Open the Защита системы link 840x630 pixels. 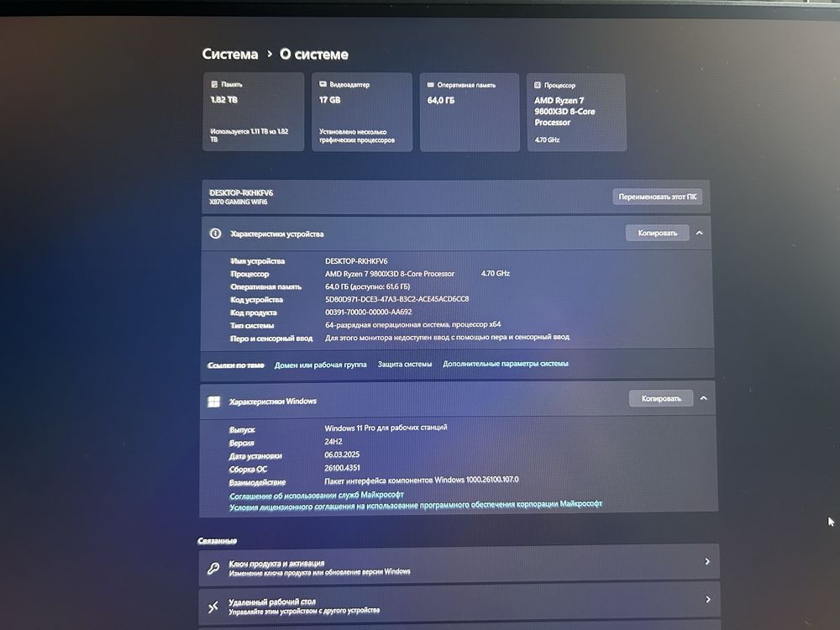point(405,364)
